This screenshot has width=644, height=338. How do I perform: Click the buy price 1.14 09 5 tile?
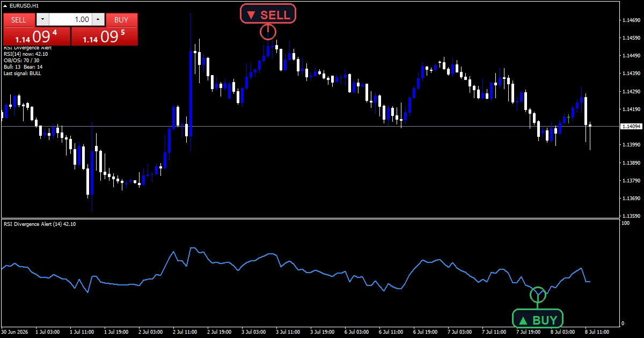pyautogui.click(x=104, y=36)
